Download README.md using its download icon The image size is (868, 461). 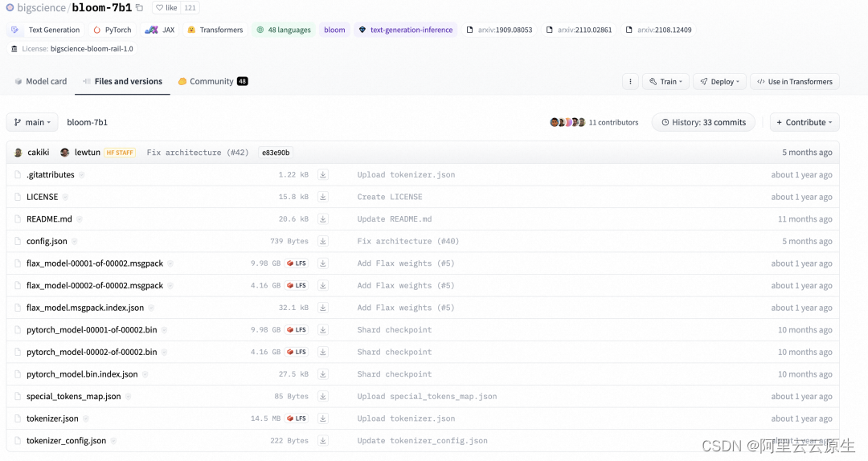(x=323, y=219)
